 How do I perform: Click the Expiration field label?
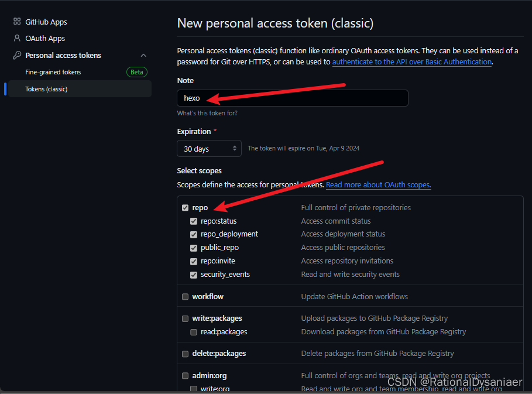click(x=194, y=132)
